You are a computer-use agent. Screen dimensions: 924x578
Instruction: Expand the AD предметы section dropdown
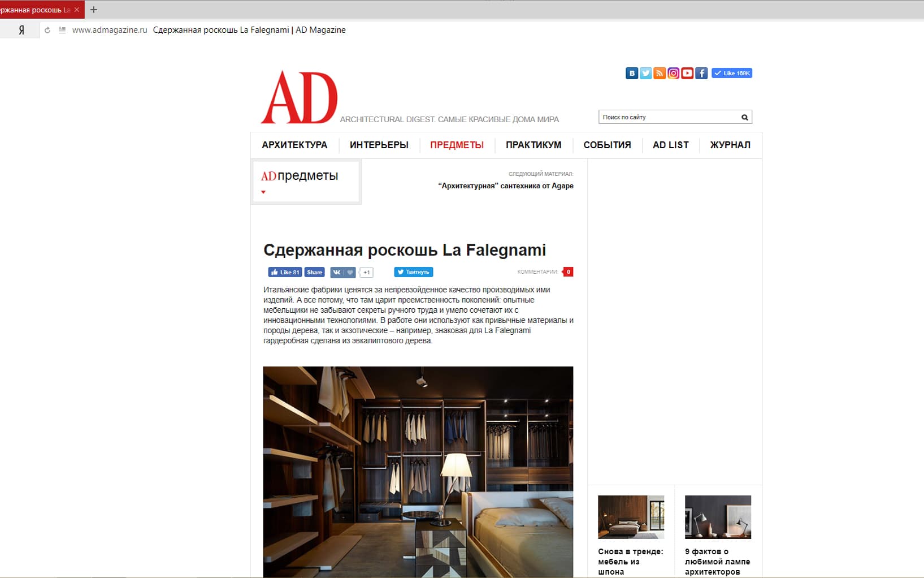pyautogui.click(x=263, y=192)
